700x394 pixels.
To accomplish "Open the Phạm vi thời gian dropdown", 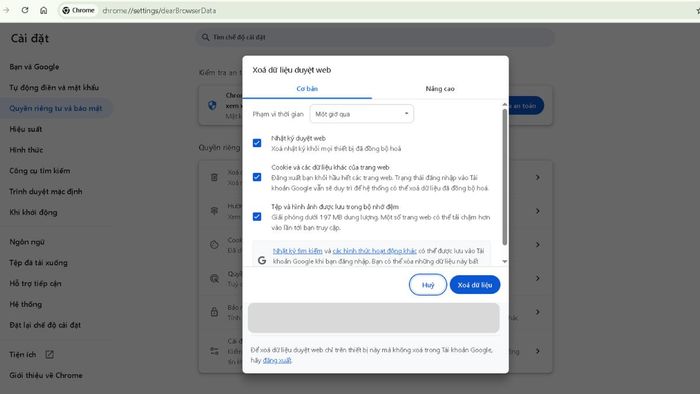I will point(362,114).
